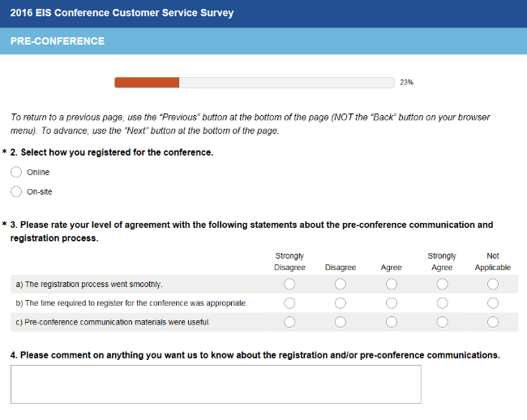
Task: Rate communication materials useful as Strongly Agree
Action: point(442,322)
